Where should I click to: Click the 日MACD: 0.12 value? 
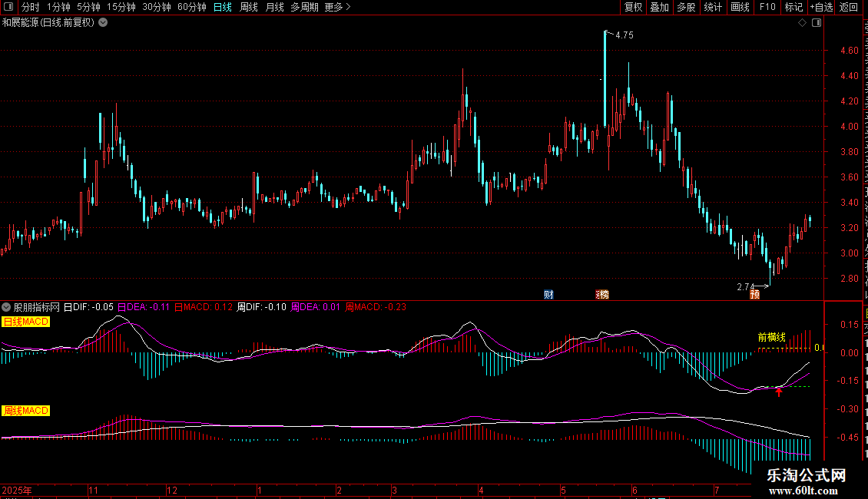coord(204,307)
